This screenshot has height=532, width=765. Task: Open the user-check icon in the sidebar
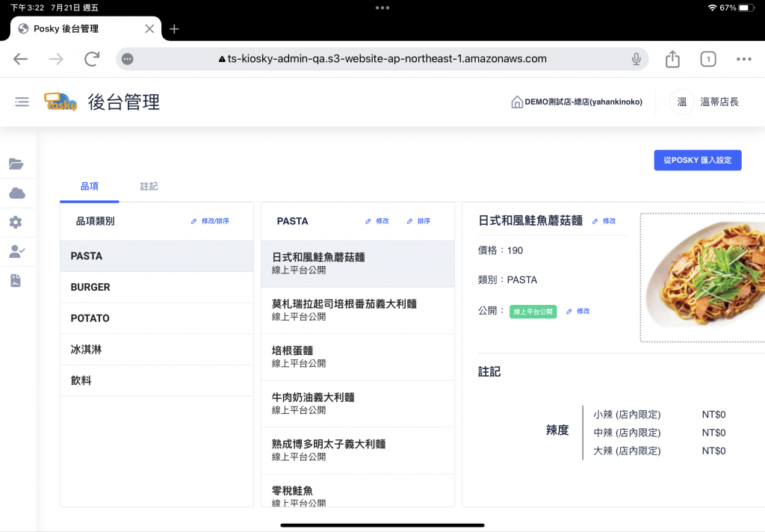click(x=17, y=251)
